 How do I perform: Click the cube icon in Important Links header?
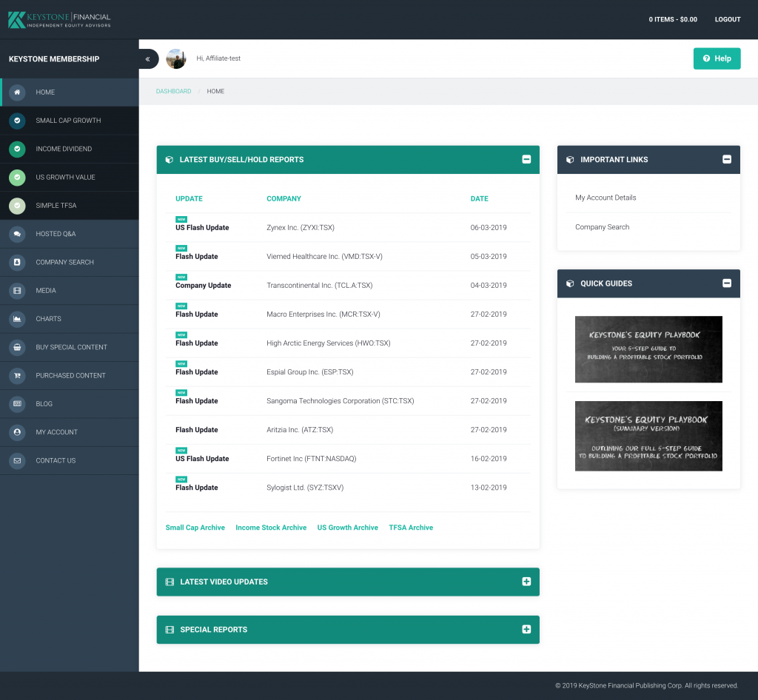[x=570, y=159]
